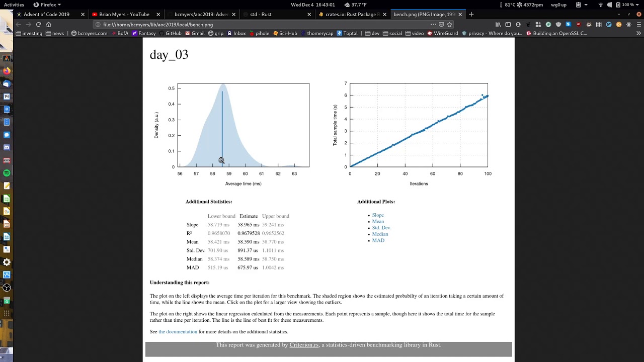Save page to Pocket icon
This screenshot has height=362, width=644.
pos(441,24)
